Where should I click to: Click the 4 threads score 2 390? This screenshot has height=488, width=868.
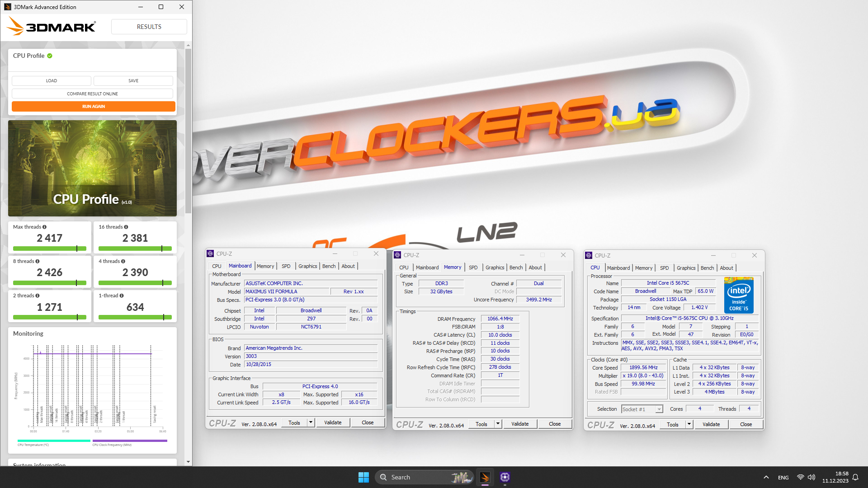pyautogui.click(x=135, y=272)
